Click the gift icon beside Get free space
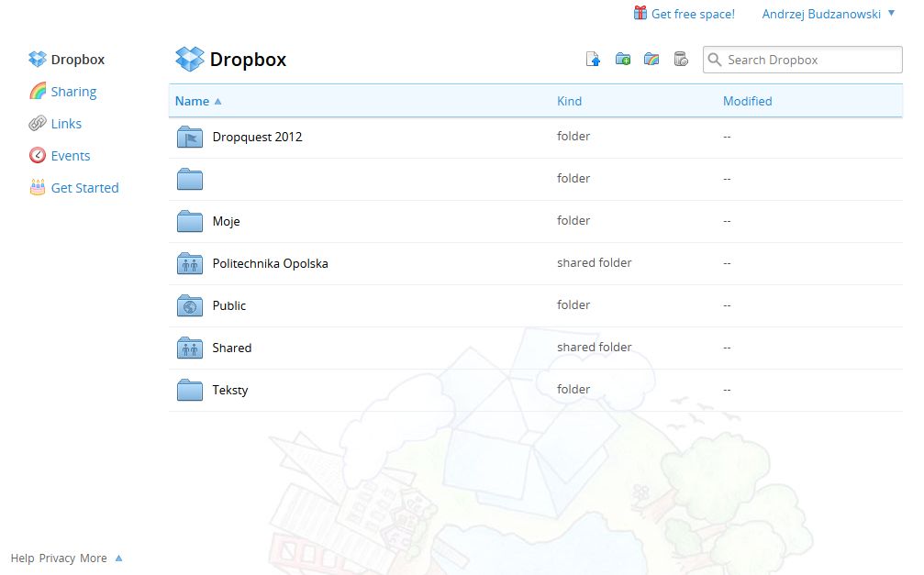 tap(640, 13)
